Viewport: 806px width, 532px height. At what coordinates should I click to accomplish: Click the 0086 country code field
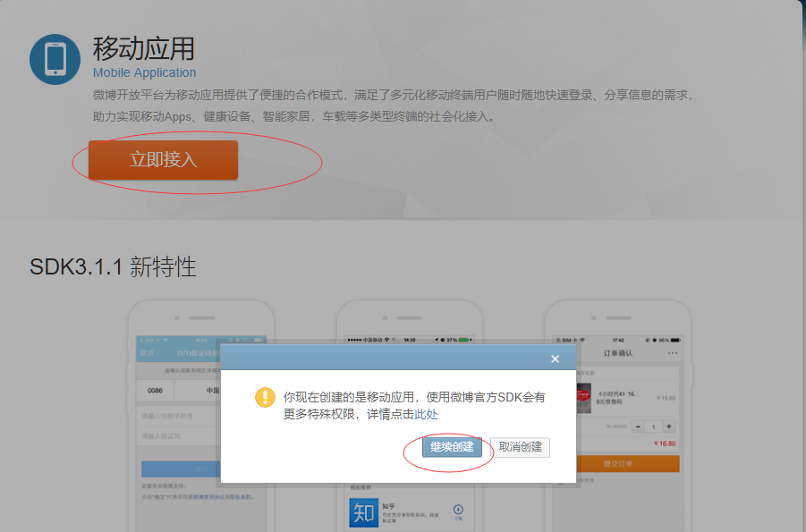(155, 391)
